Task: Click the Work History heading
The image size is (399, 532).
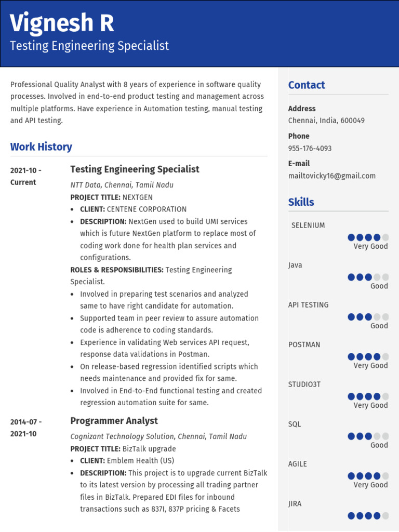Action: point(41,147)
